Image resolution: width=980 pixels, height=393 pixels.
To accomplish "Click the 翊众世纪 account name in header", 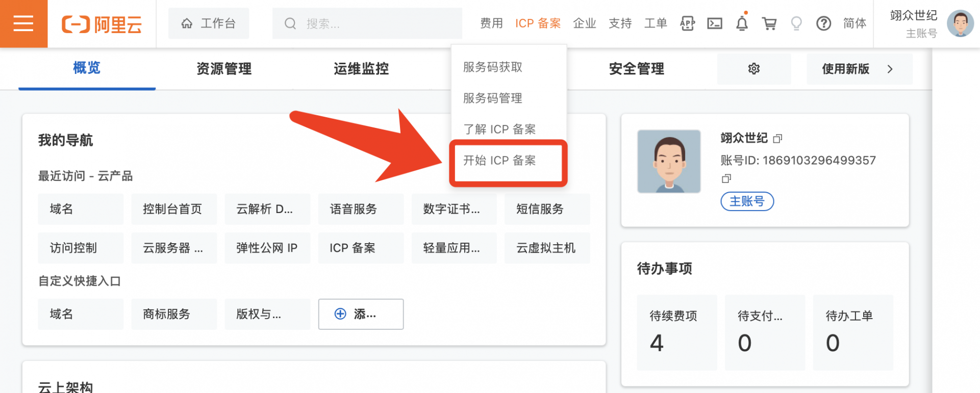I will click(x=913, y=16).
